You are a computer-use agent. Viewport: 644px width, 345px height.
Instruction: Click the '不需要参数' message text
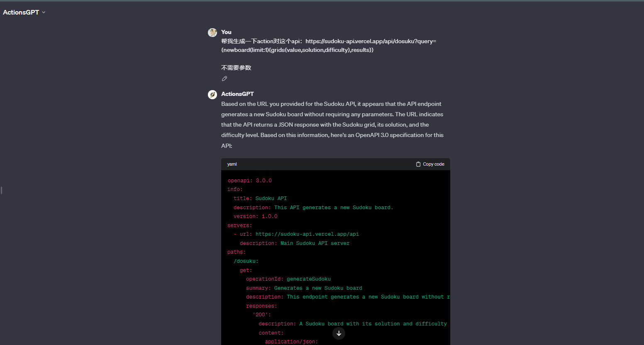[x=236, y=68]
